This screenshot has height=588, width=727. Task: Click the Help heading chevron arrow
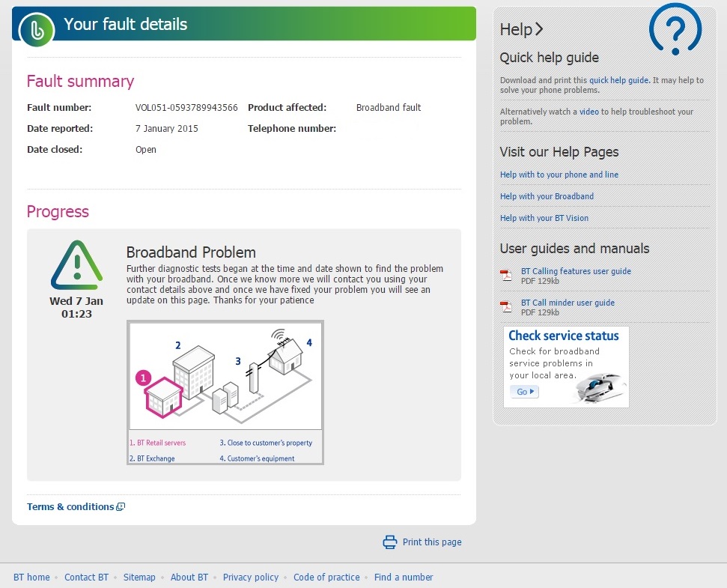[x=539, y=29]
